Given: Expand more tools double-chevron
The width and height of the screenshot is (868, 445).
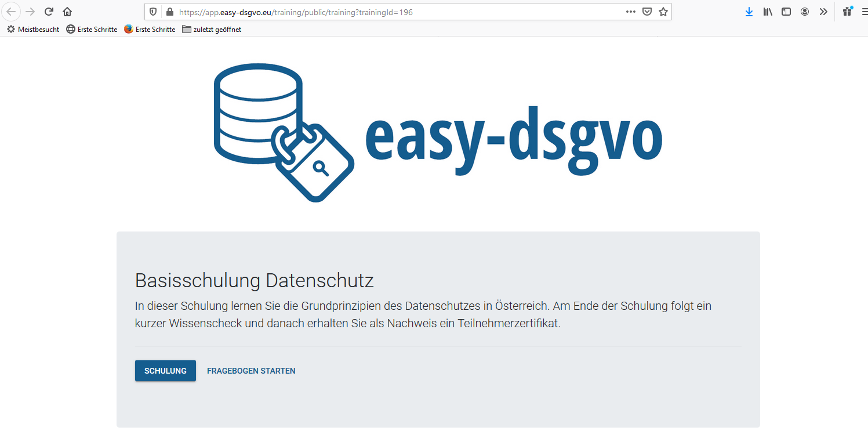Looking at the screenshot, I should coord(823,12).
